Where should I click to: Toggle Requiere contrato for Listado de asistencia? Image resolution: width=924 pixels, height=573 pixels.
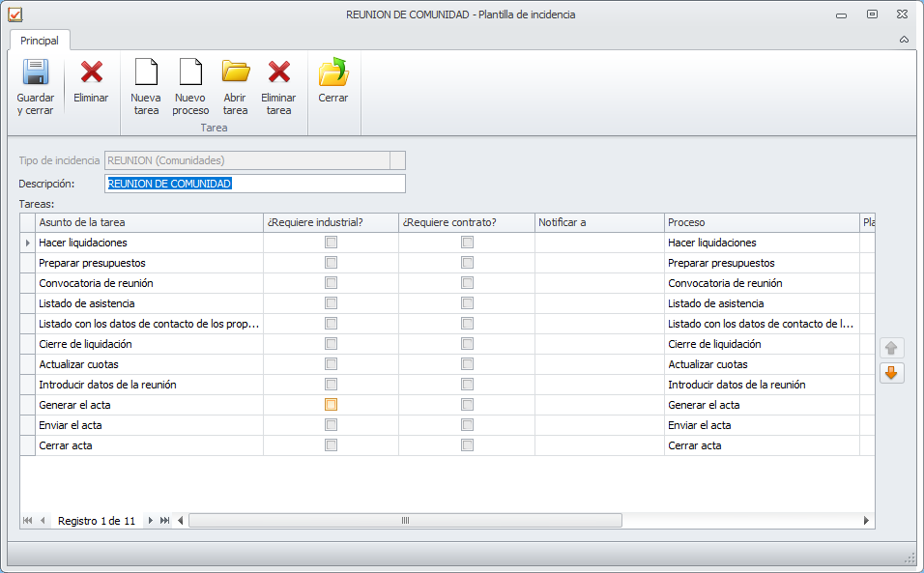[467, 303]
